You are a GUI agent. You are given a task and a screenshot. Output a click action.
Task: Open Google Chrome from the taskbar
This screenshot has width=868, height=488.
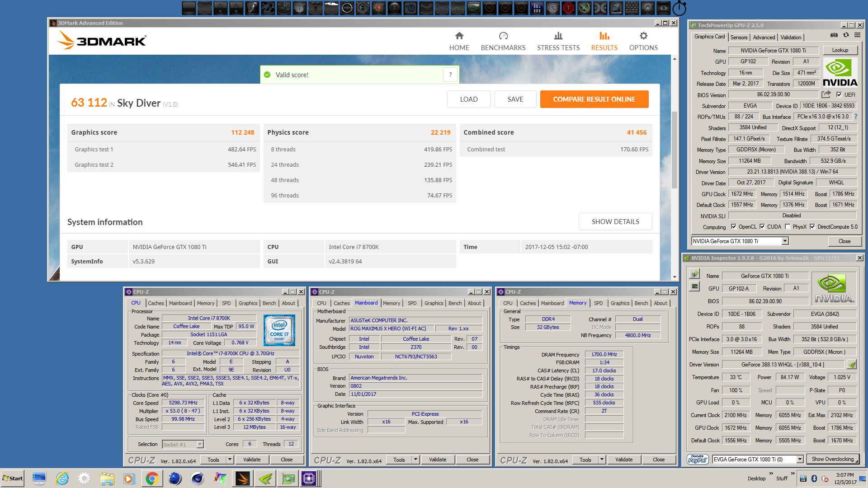point(152,479)
